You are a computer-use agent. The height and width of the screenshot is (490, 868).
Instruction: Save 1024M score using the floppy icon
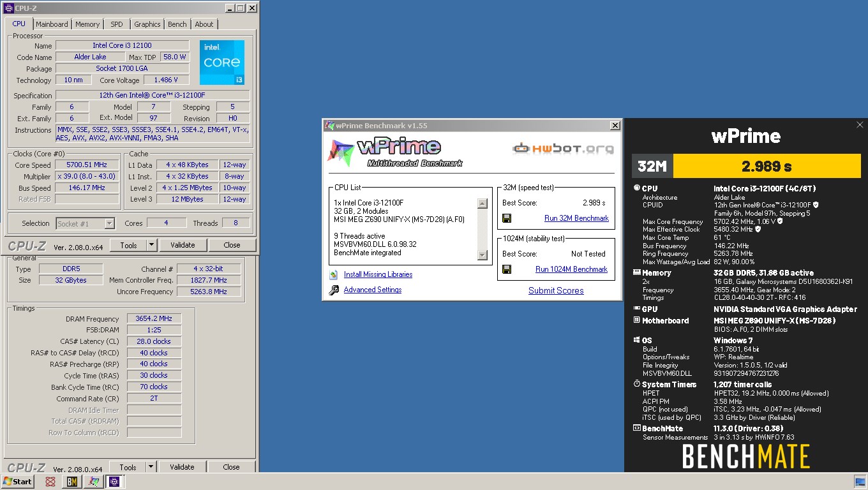(x=507, y=269)
